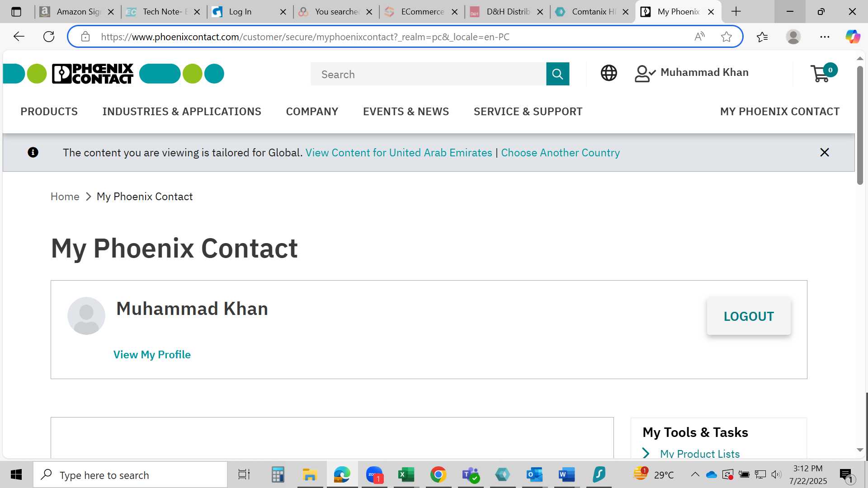Close the You searched tab

click(x=369, y=12)
